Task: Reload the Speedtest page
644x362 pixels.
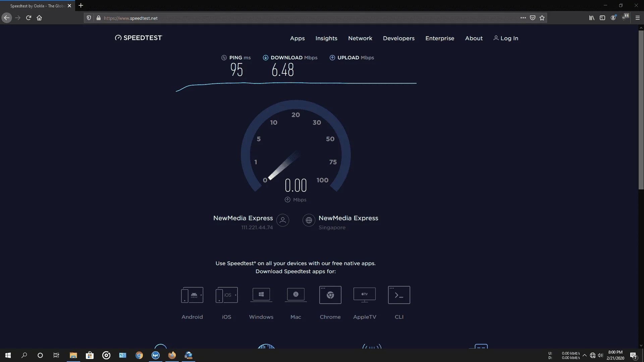Action: 29,18
